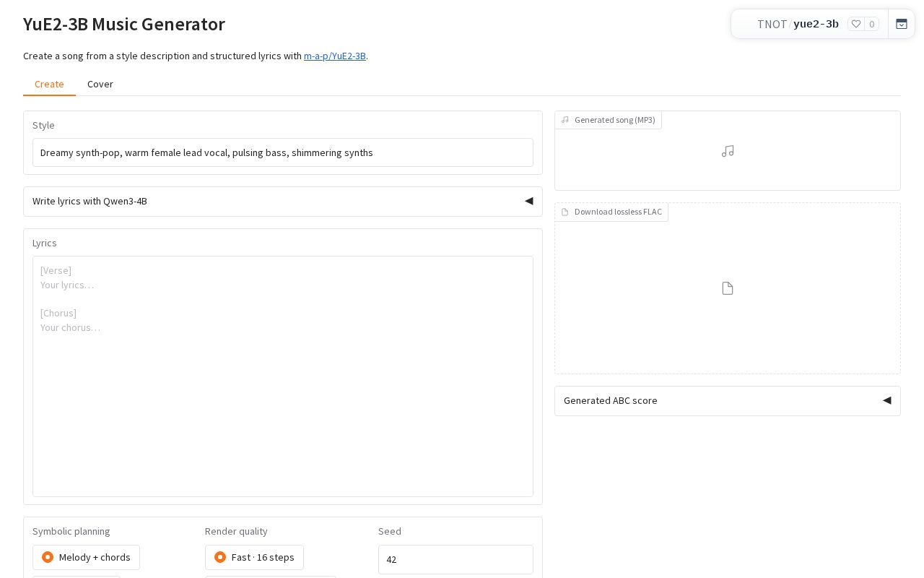Click the "Render quality" label
924x578 pixels.
point(236,531)
